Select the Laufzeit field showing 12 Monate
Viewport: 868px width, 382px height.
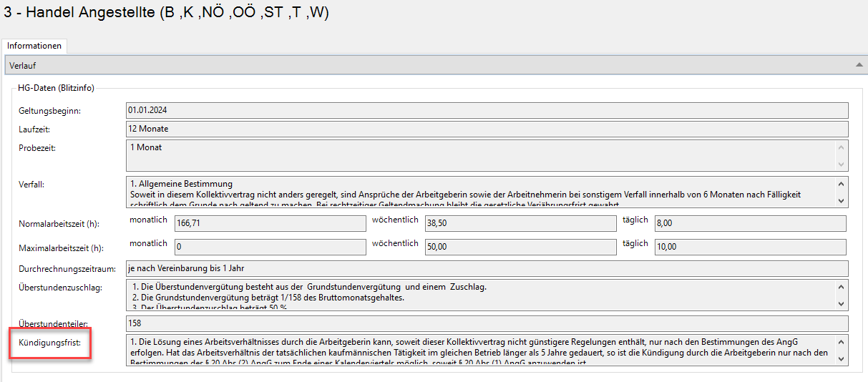click(487, 129)
